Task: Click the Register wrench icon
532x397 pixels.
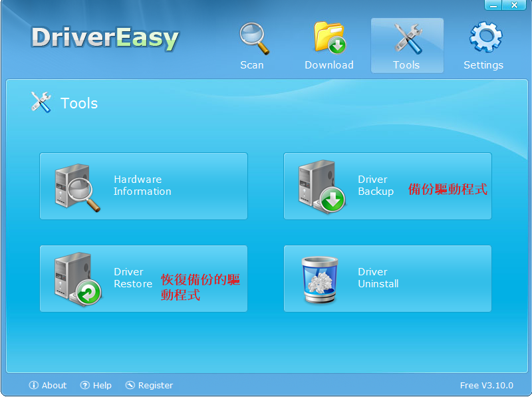Action: [x=130, y=385]
